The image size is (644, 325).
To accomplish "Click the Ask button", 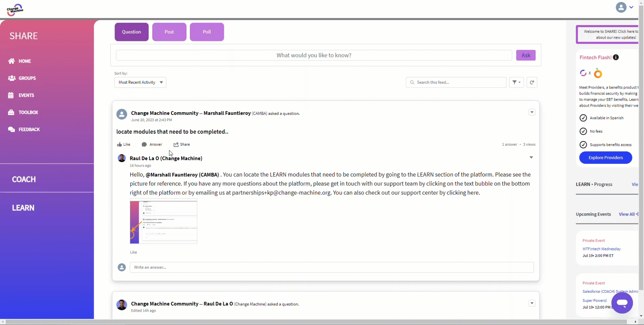I will click(526, 55).
